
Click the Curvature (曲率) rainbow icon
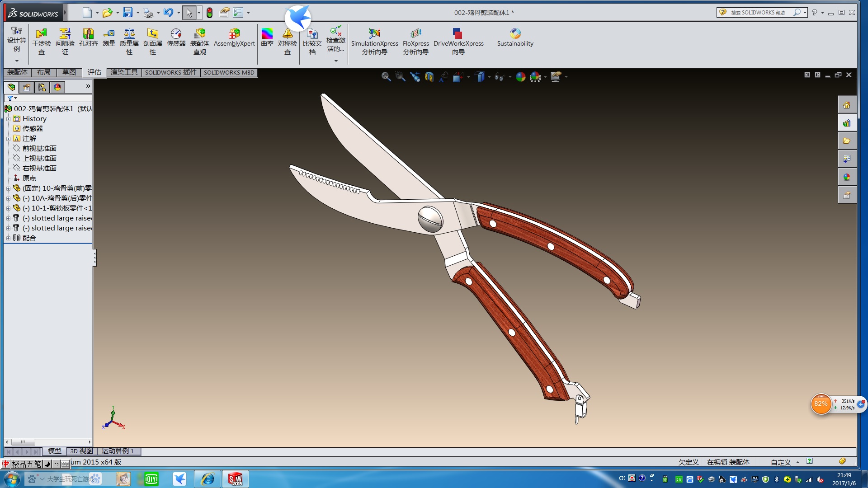(x=267, y=34)
